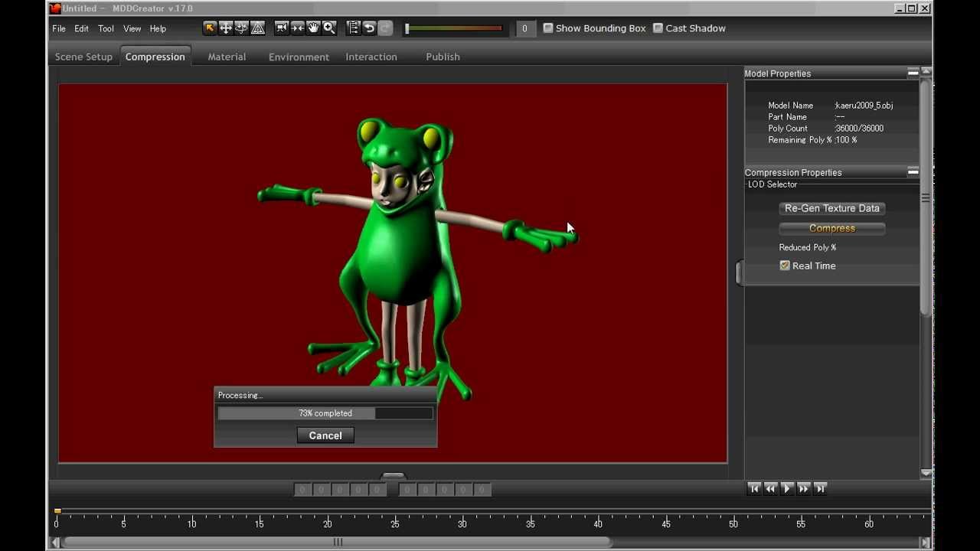
Task: Jump to first frame button
Action: click(x=754, y=489)
